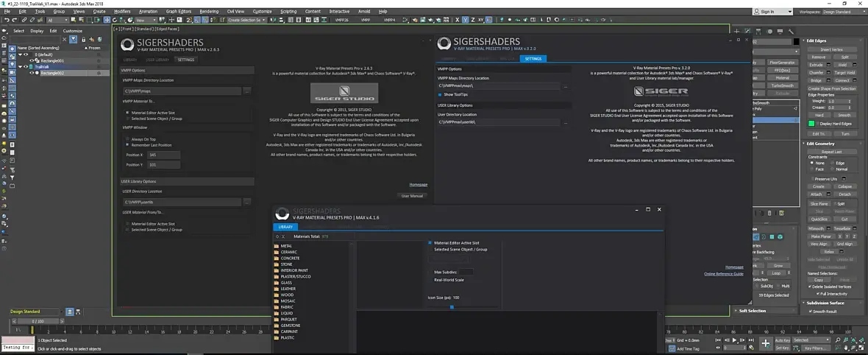Image resolution: width=868 pixels, height=355 pixels.
Task: Click the SigerShaders logo in v.4.1.6 window
Action: click(282, 213)
